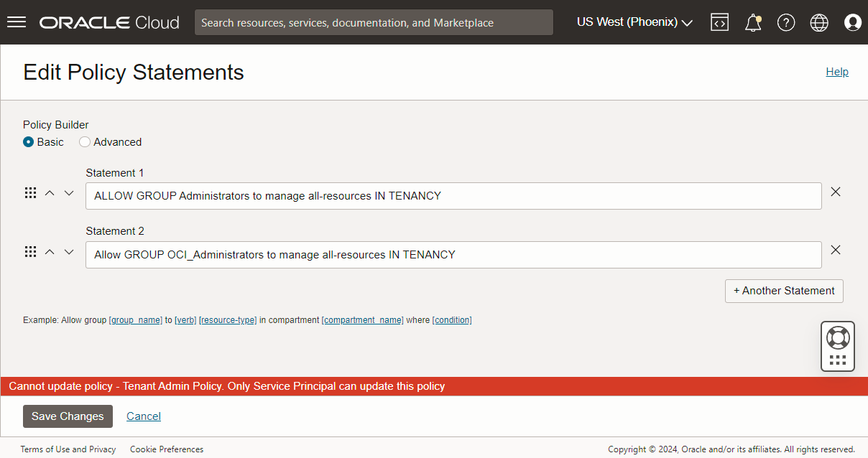Expand the US West (Phoenix) region dropdown

634,22
